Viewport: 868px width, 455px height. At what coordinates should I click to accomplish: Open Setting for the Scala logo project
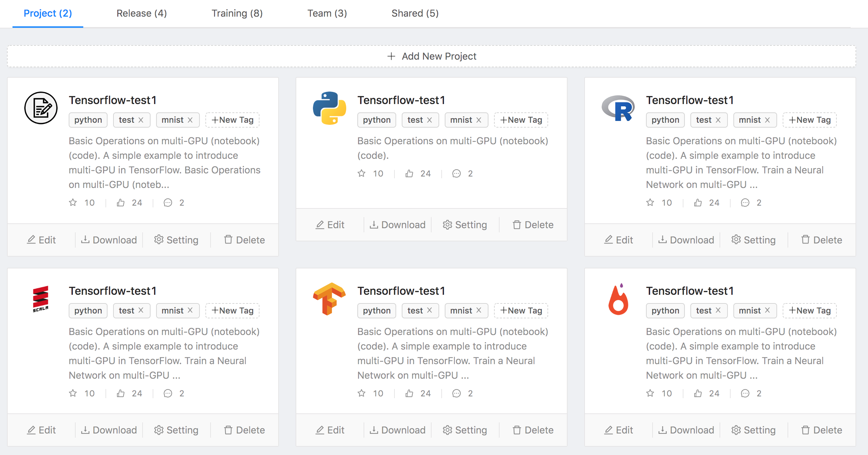pos(176,430)
